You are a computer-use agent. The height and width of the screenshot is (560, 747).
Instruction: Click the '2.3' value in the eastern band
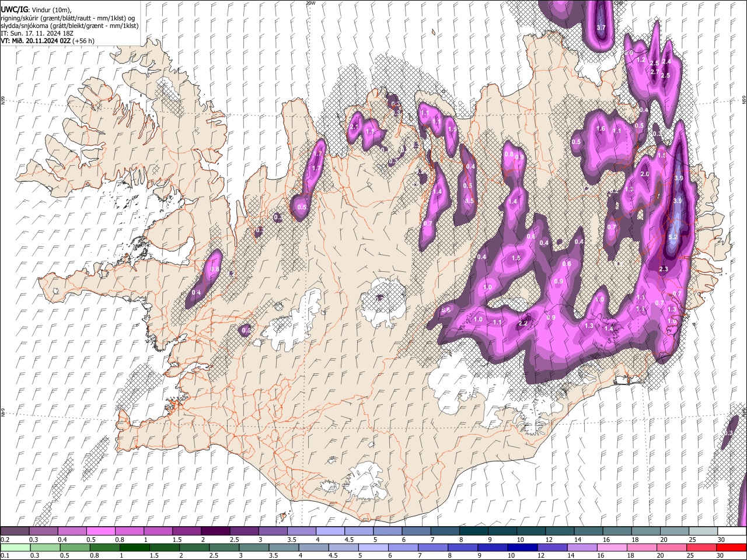pyautogui.click(x=663, y=269)
